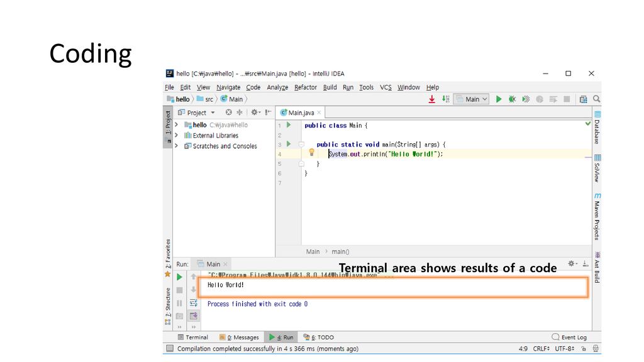
Task: Toggle the read-only lock icon in status bar
Action: click(584, 348)
